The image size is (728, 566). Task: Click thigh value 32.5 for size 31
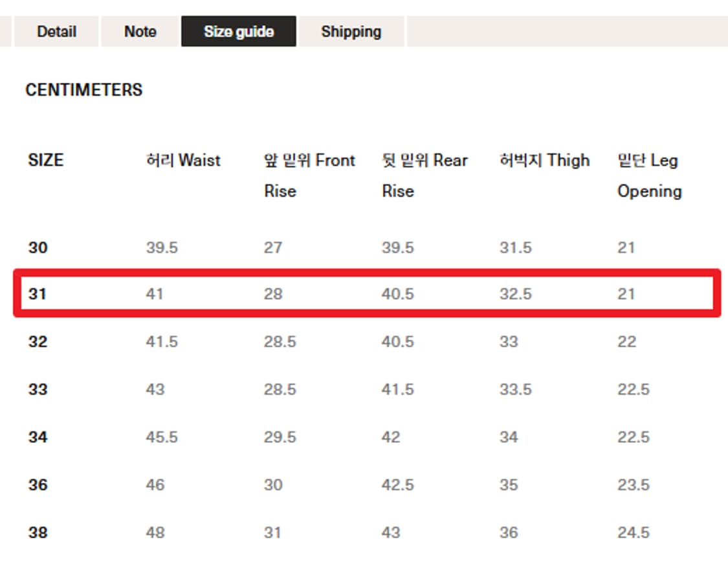(x=516, y=294)
